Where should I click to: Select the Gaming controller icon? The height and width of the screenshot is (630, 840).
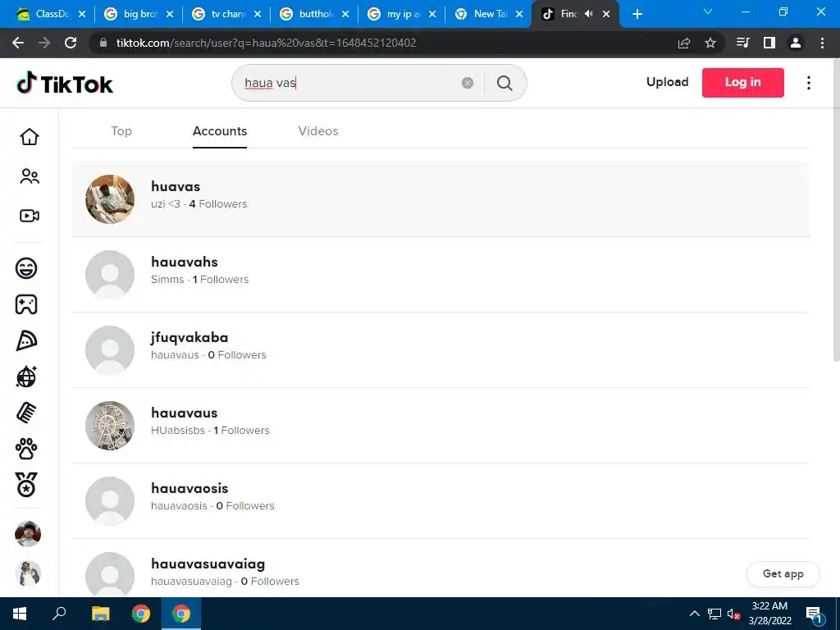click(x=26, y=304)
